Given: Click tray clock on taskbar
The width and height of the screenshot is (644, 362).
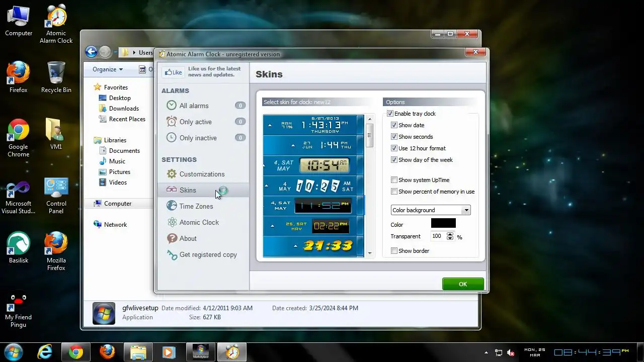Looking at the screenshot, I should 577,352.
